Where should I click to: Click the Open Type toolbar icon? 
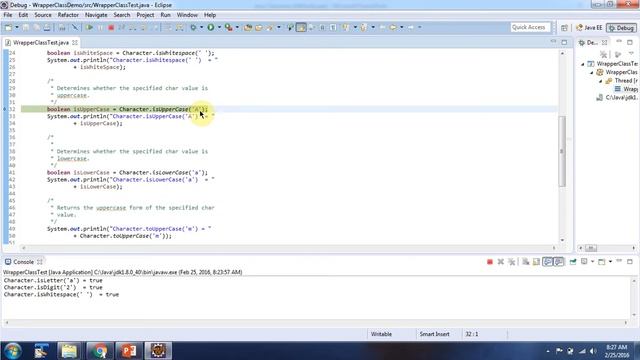coord(248,27)
